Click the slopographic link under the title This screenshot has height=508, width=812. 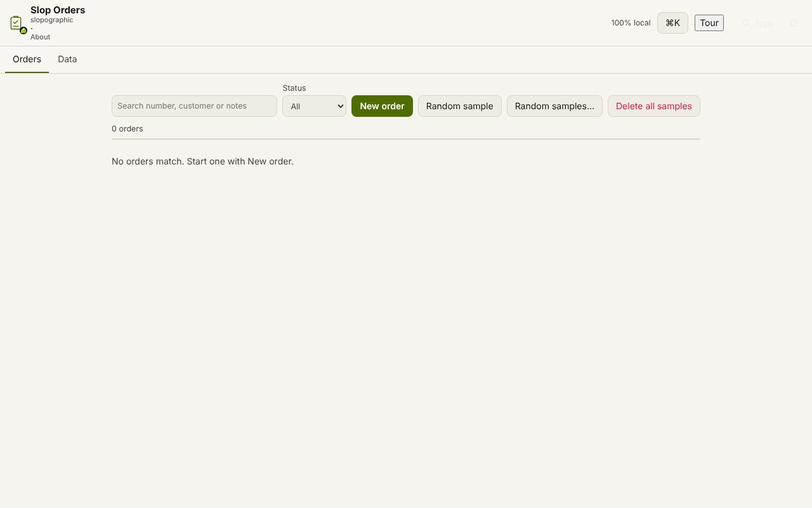pos(52,20)
